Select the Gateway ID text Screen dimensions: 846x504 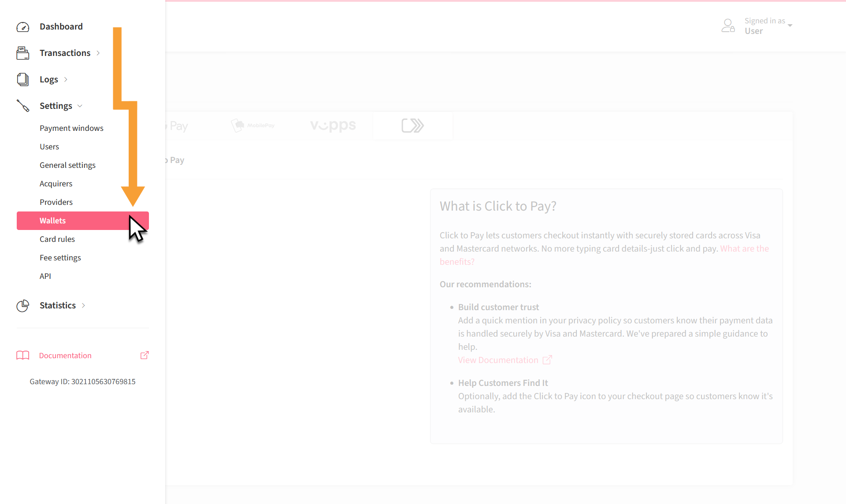82,382
